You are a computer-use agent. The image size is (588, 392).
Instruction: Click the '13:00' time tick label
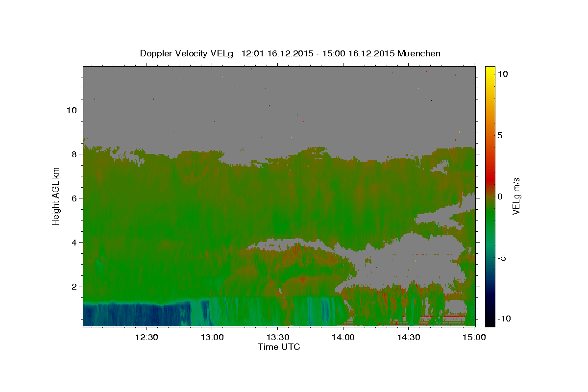click(x=212, y=337)
